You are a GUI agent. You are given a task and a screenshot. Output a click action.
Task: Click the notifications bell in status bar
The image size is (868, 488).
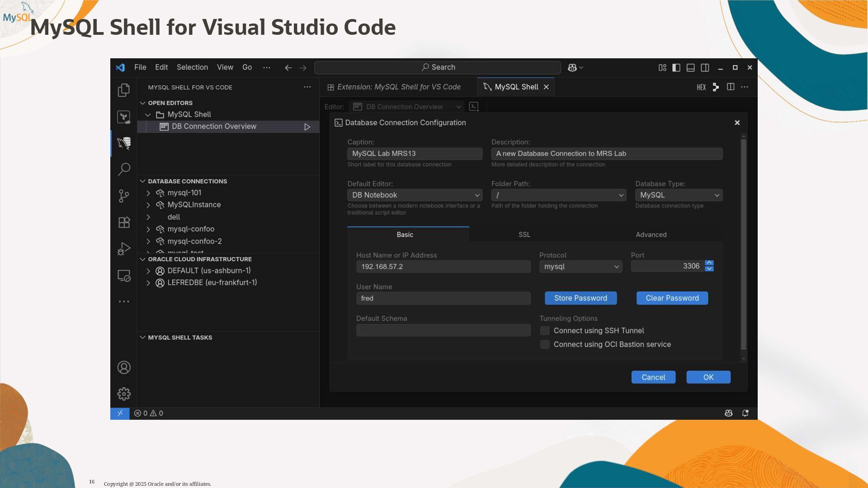pyautogui.click(x=745, y=413)
